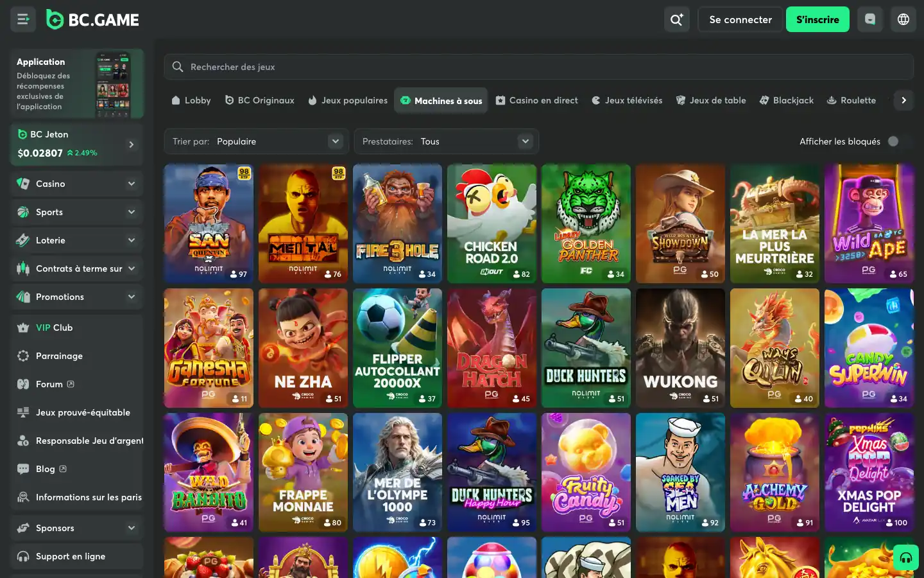Click the Blog icon in the sidebar

[23, 469]
